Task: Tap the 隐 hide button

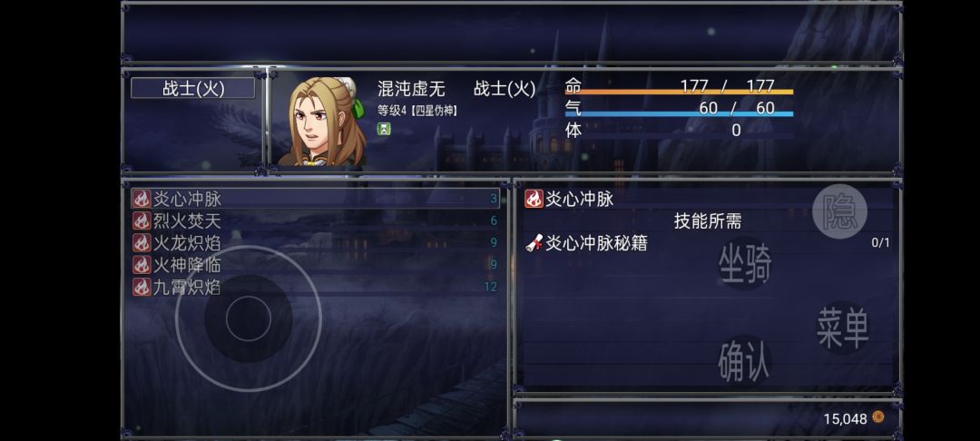Action: [x=839, y=211]
